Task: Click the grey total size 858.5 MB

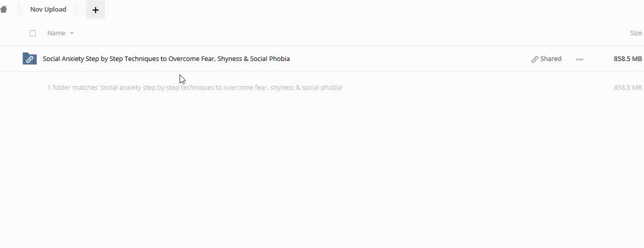Action: [627, 88]
